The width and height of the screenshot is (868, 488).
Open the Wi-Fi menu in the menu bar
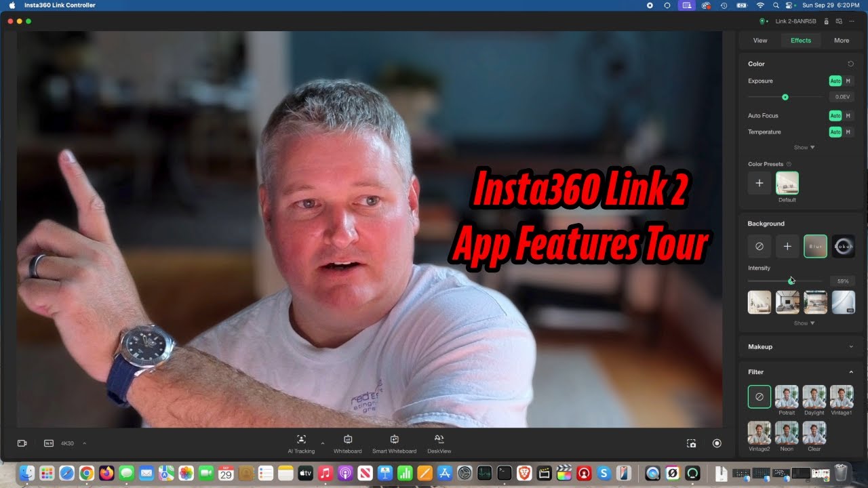click(760, 5)
